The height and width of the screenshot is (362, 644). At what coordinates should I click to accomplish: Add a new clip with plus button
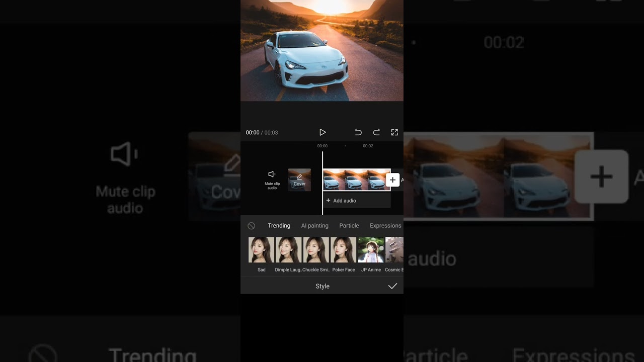392,180
